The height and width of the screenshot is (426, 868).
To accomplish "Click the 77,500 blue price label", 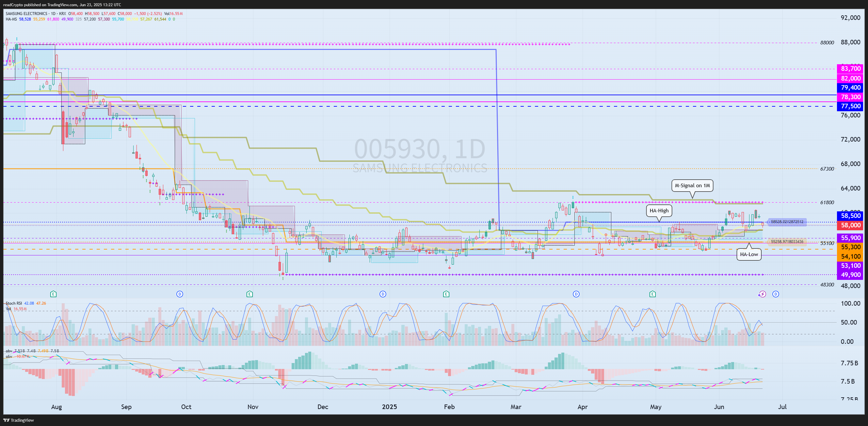I will point(850,106).
